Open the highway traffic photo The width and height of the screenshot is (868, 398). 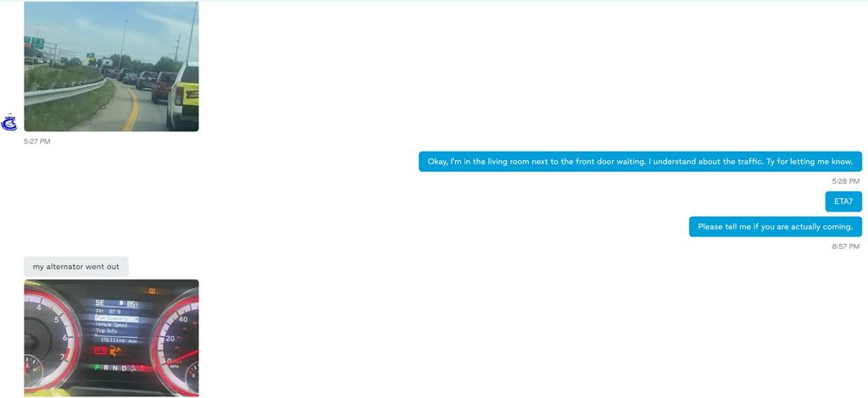point(111,66)
